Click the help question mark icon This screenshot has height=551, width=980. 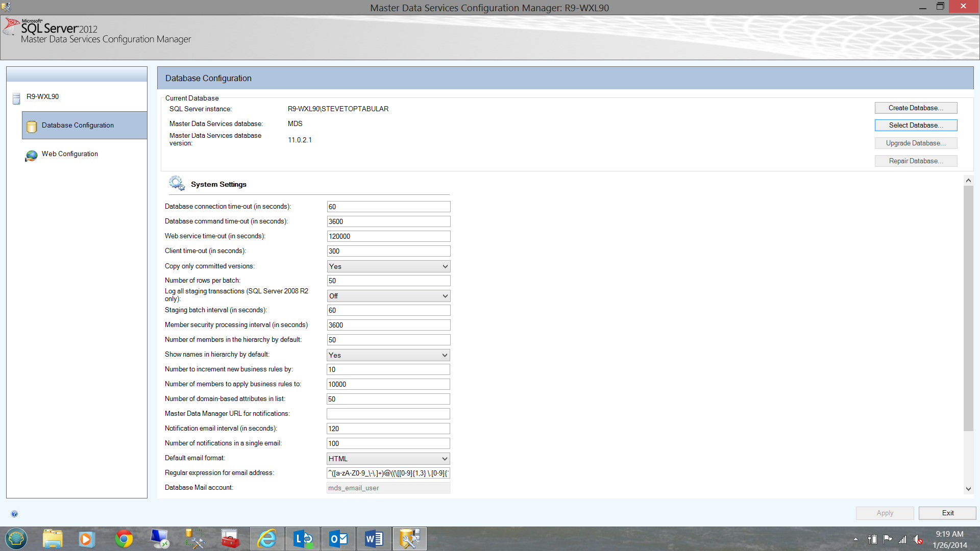point(14,514)
